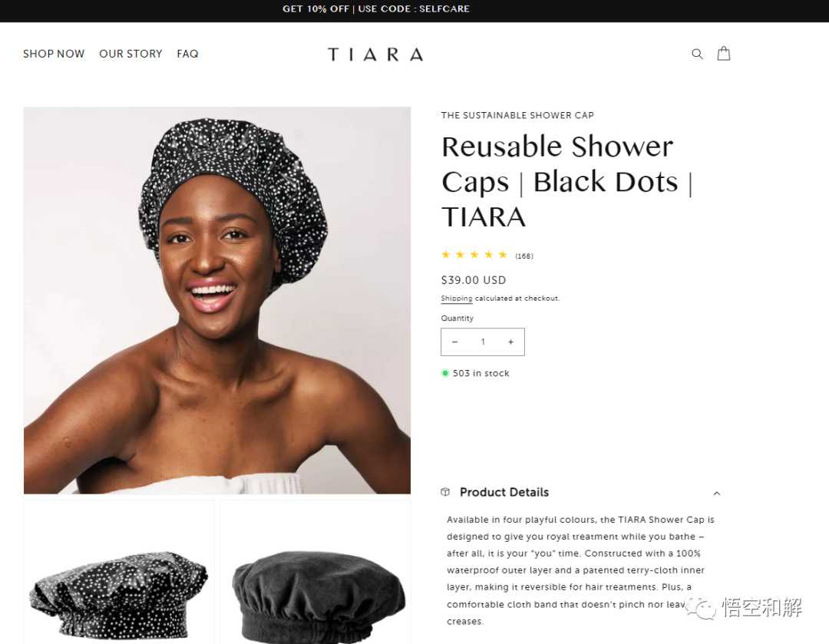Screen dimensions: 829x644
Task: Select the dark terry-cloth cap thumbnail
Action: [x=315, y=572]
